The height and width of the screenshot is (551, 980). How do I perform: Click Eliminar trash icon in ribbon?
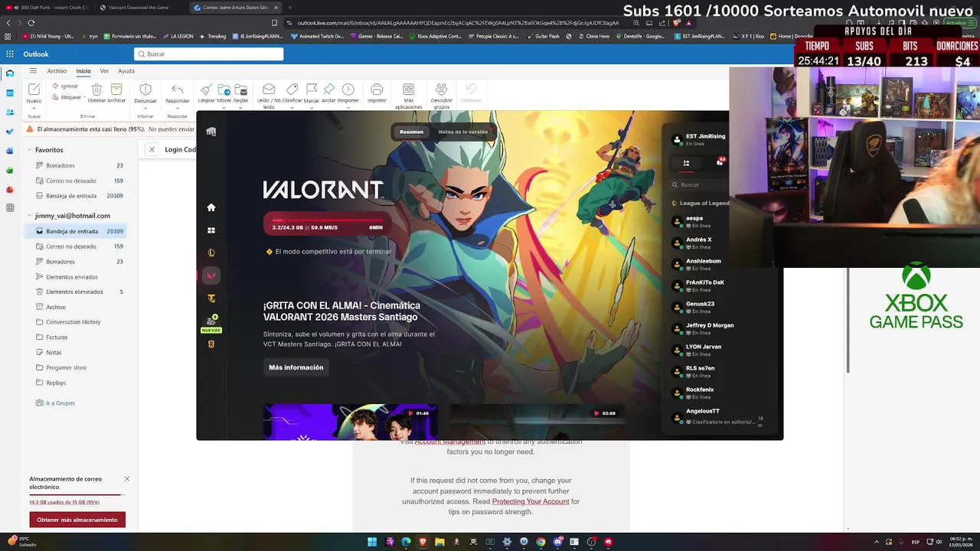[96, 90]
